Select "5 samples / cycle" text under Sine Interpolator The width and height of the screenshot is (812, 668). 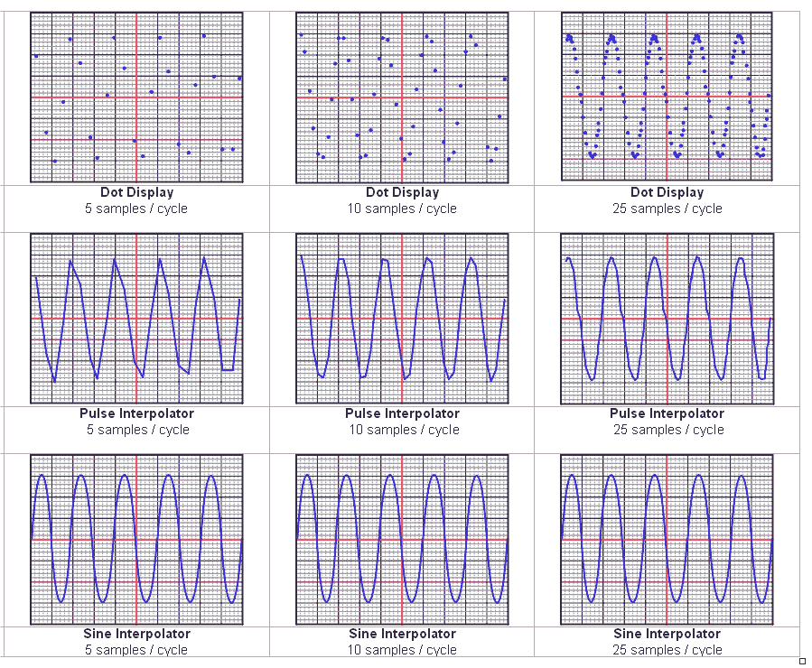click(x=136, y=650)
